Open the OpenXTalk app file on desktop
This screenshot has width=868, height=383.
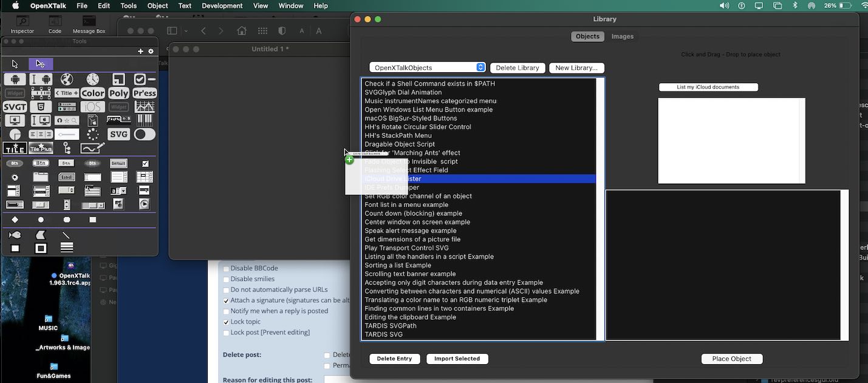point(70,274)
